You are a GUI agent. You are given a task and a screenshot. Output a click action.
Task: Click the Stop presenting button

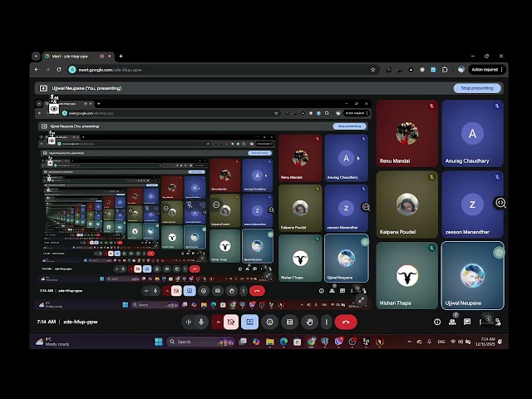click(477, 88)
